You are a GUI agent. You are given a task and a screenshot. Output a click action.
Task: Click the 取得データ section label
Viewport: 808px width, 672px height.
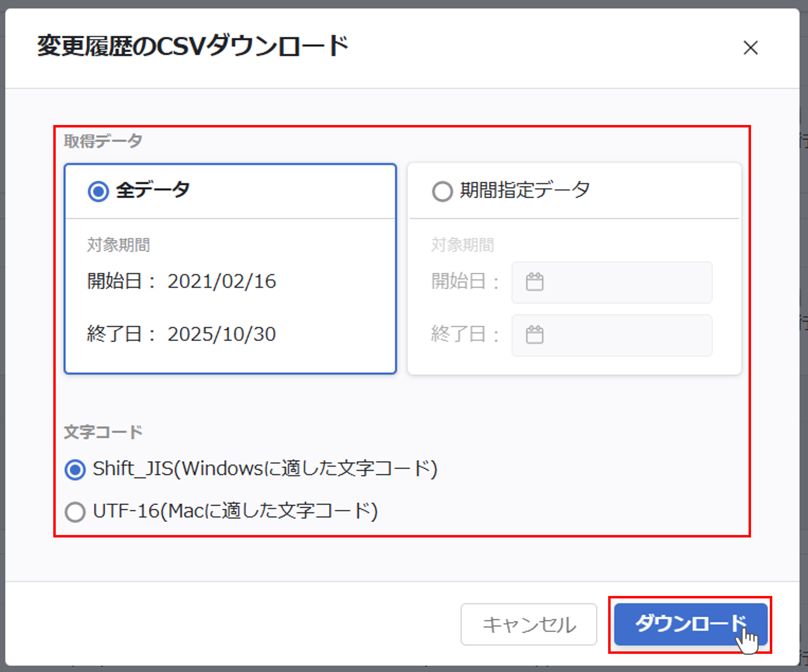[x=102, y=141]
